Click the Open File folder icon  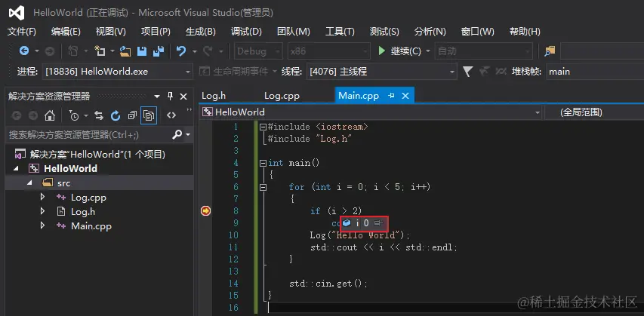click(x=125, y=51)
